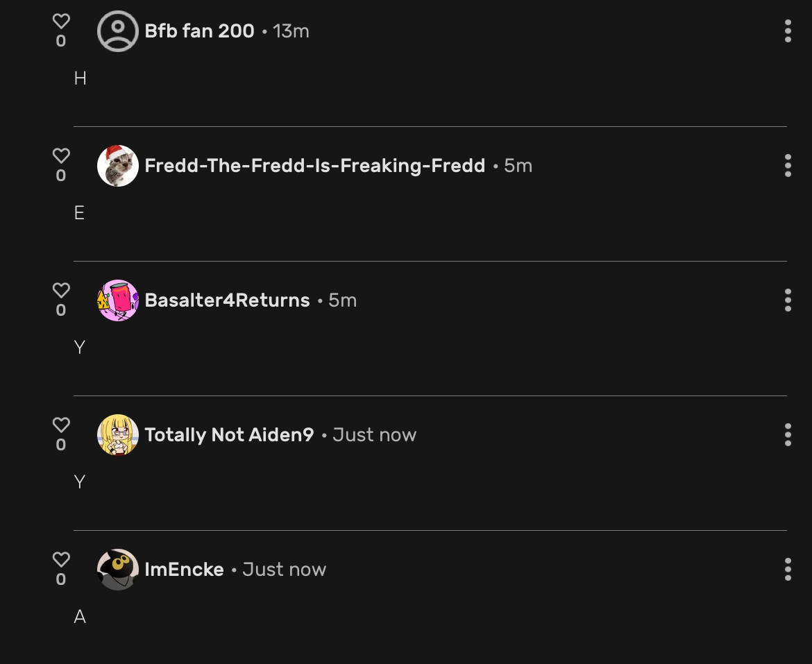
Task: Like ImEncke's comment
Action: coord(61,559)
